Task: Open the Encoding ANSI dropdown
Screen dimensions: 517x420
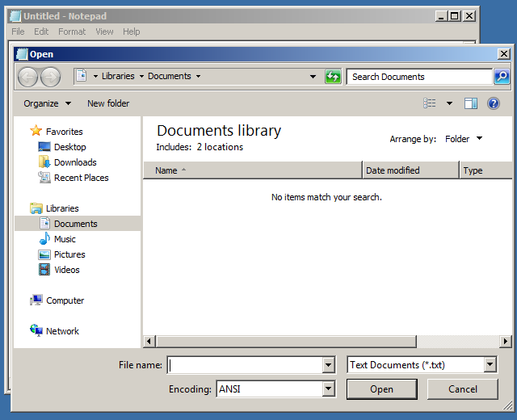Action: coord(328,389)
